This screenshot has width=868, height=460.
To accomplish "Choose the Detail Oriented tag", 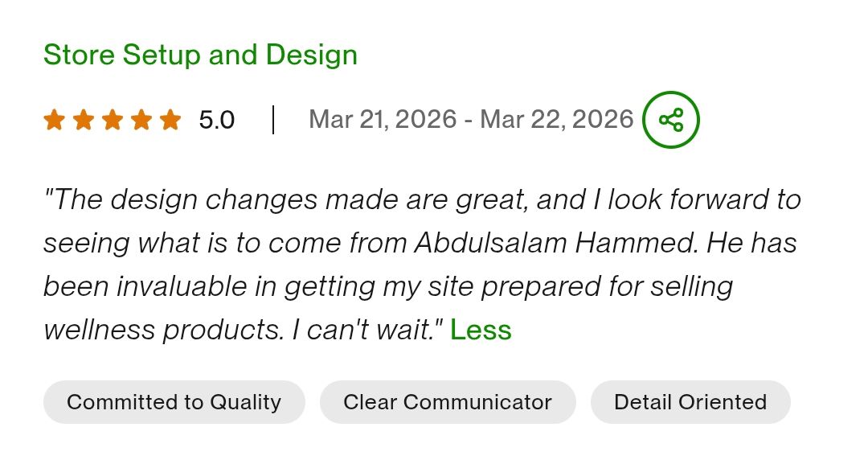I will (x=690, y=402).
